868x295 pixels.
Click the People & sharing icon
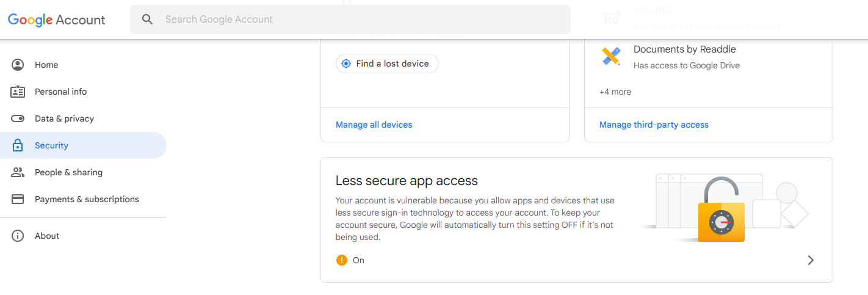18,172
